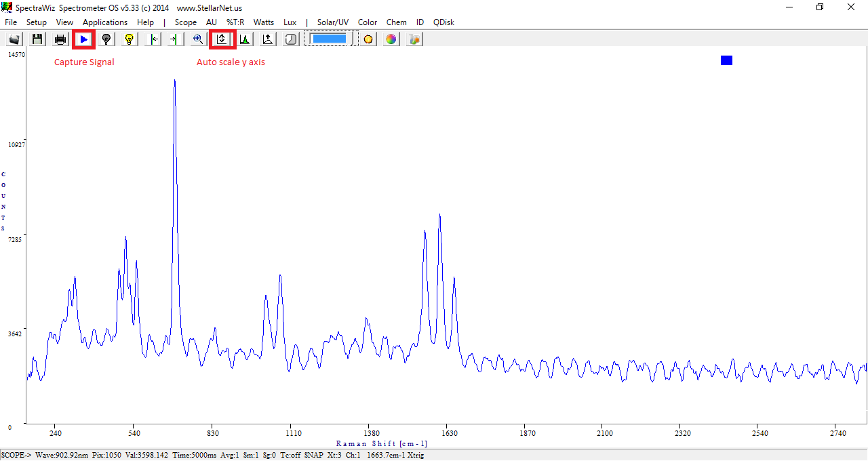Screen dimensions: 868x461
Task: Open the ID menu
Action: click(x=420, y=22)
